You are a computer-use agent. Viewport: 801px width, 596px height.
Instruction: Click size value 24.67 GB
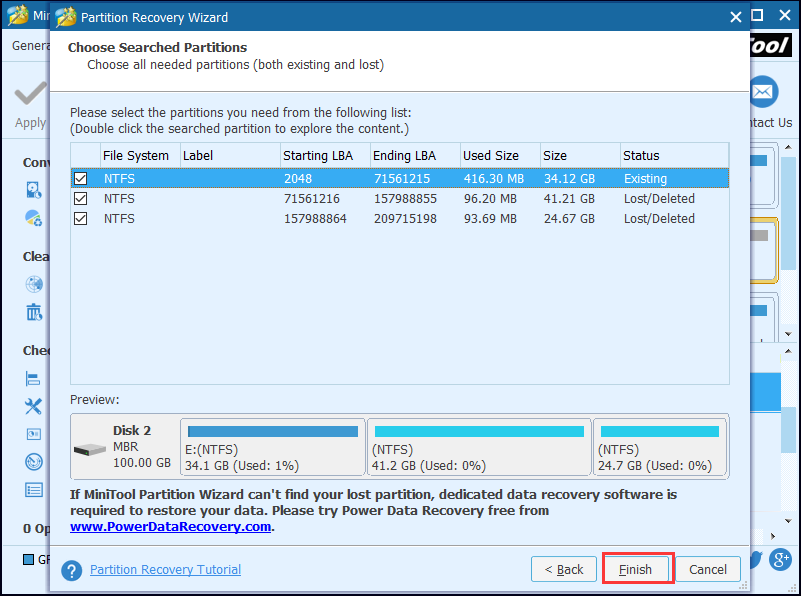[x=569, y=219]
